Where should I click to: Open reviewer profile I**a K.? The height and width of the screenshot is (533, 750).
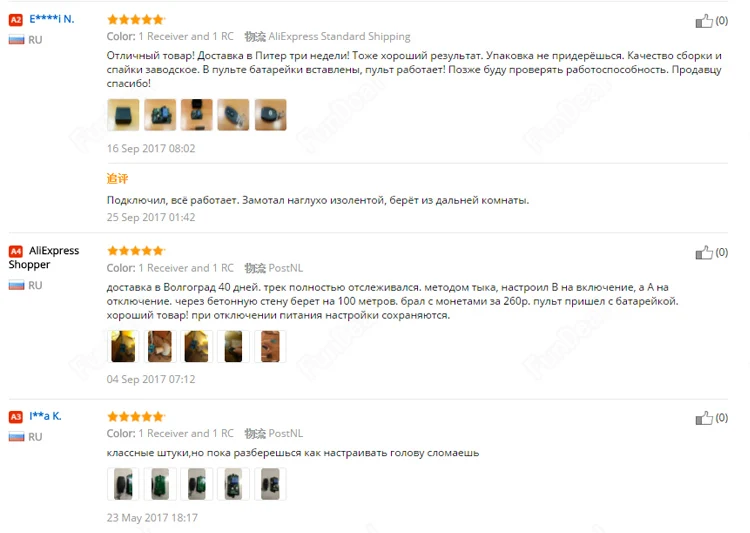45,416
